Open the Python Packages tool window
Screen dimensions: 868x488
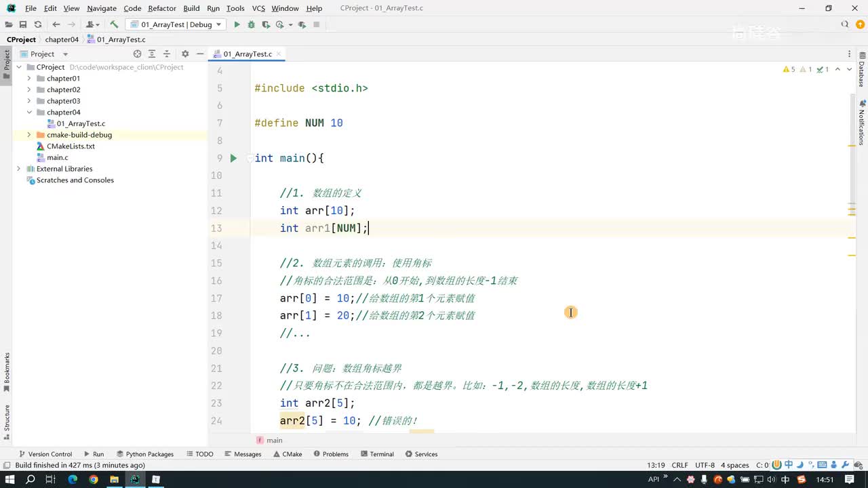(x=145, y=454)
